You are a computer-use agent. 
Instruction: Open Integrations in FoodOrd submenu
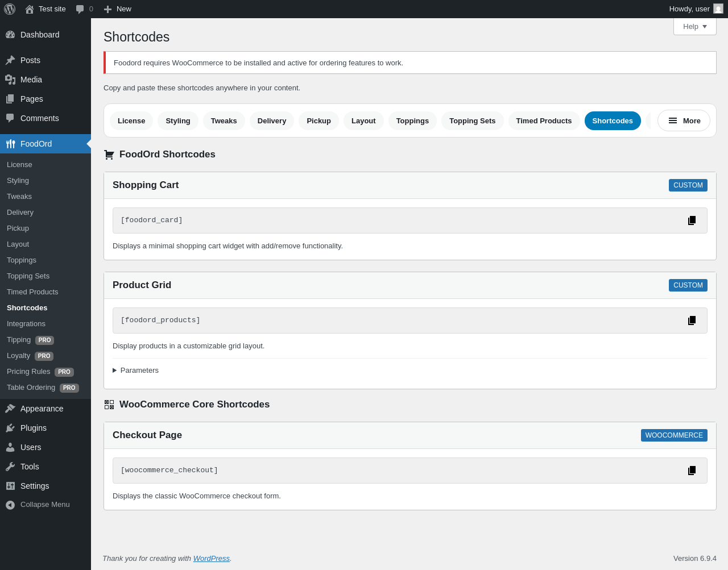coord(45,324)
